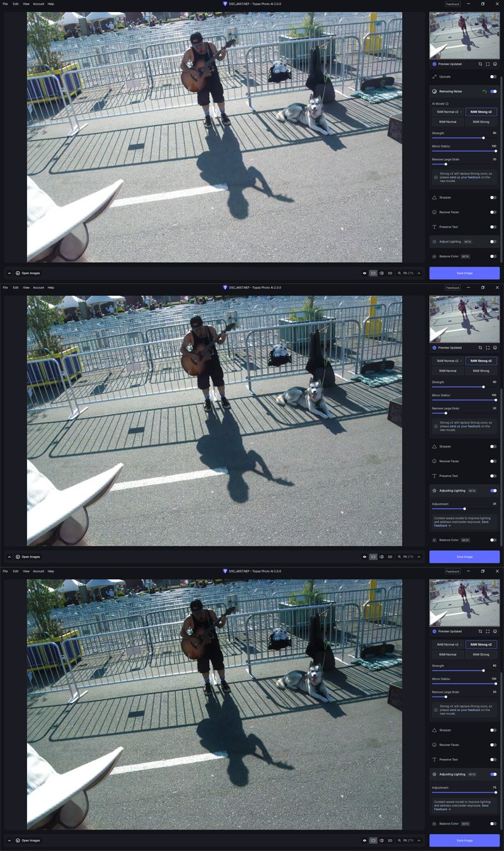Enable the Upscale toggle
This screenshot has height=851, width=504.
(493, 77)
